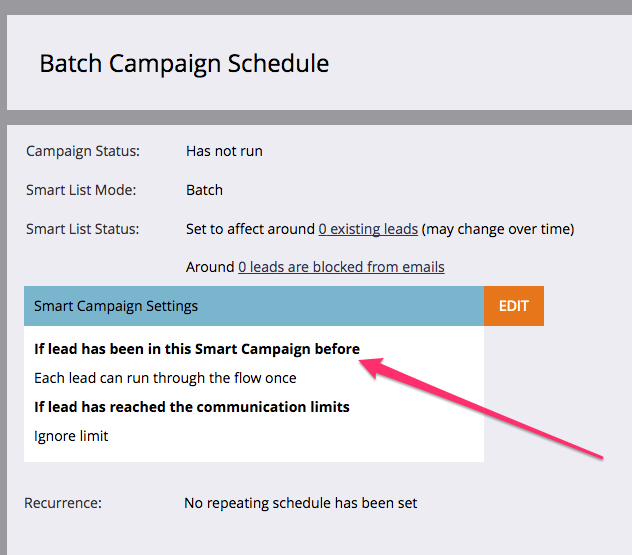Screen dimensions: 632x555
Task: Click the Smart List Mode label
Action: pyautogui.click(x=82, y=190)
